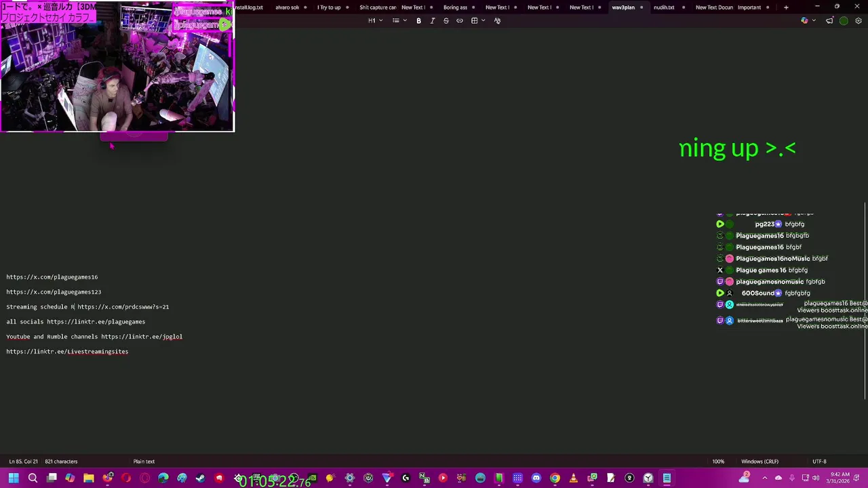868x488 pixels.
Task: Click the https://linktr.ee/Livestreamingsites link
Action: 67,352
